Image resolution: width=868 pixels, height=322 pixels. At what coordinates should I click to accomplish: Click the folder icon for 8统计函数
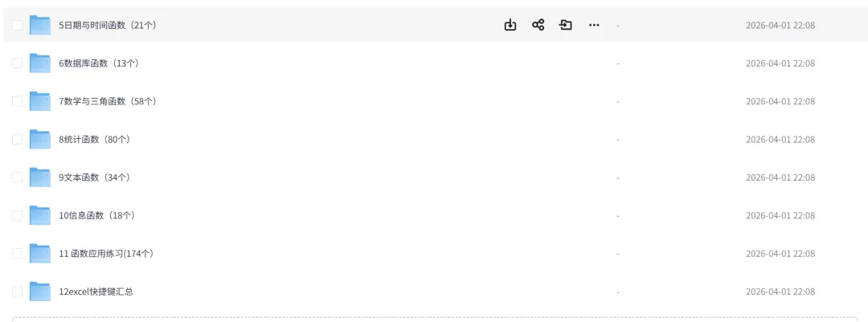(40, 140)
